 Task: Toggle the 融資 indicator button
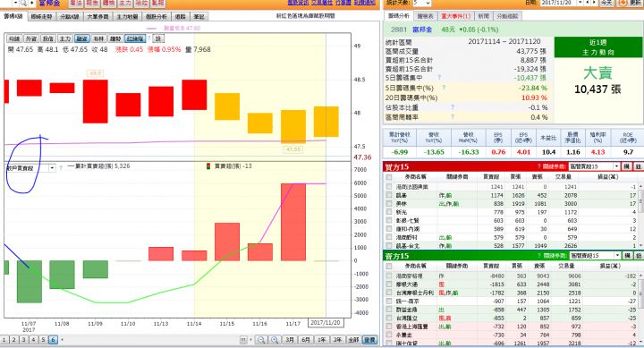(x=81, y=38)
